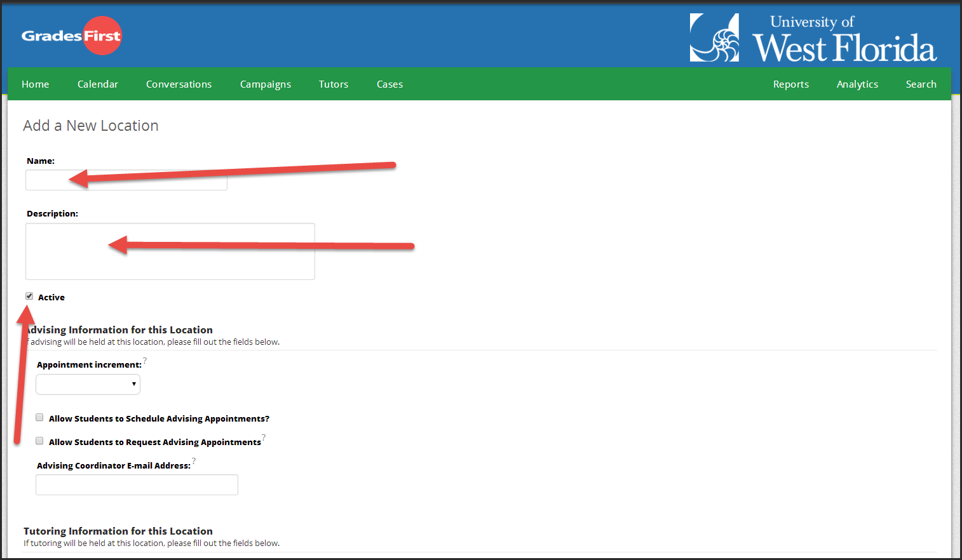Open help tooltip beside Appointment increment
The height and width of the screenshot is (560, 962).
click(145, 361)
